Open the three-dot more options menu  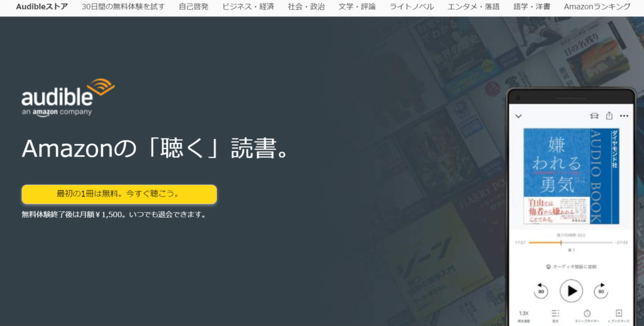[624, 116]
